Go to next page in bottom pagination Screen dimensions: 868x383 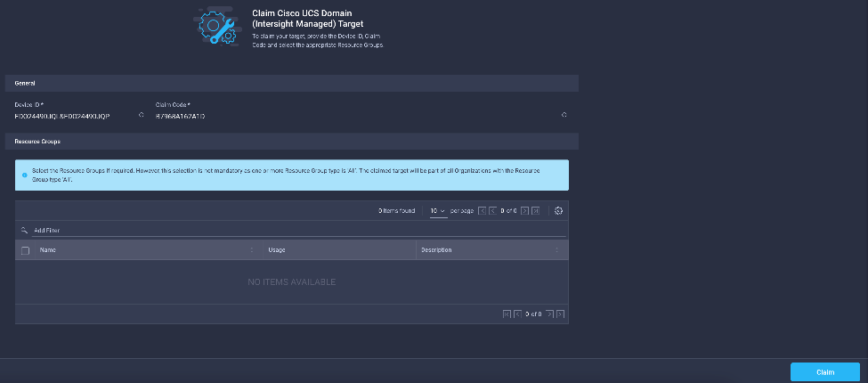(x=549, y=314)
